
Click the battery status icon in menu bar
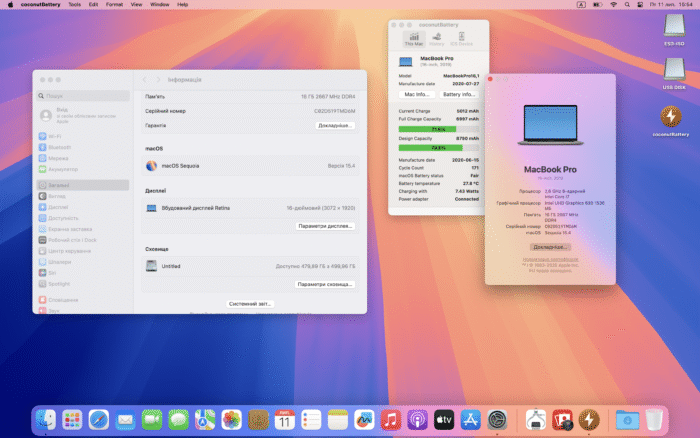(597, 4)
